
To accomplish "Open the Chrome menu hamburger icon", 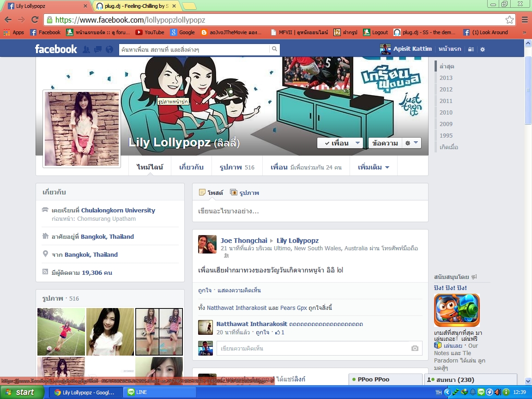I will click(x=525, y=20).
